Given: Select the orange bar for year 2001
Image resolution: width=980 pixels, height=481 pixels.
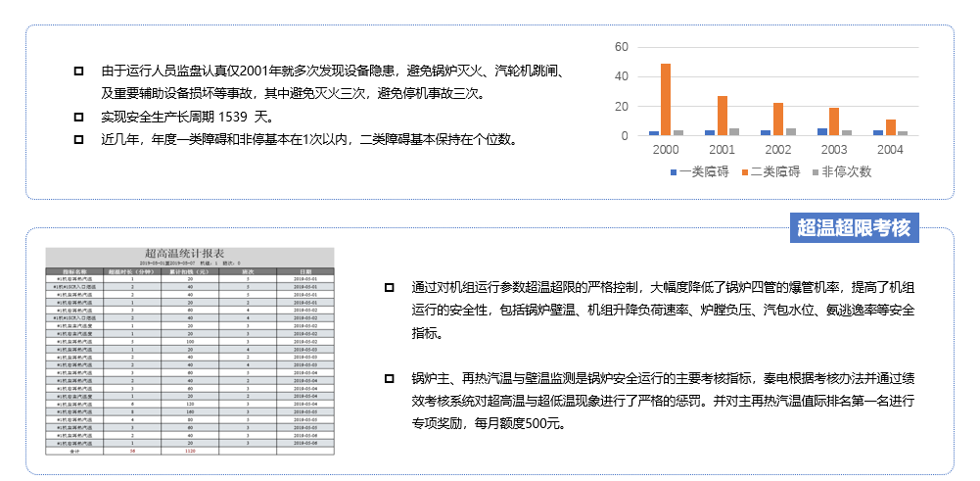Looking at the screenshot, I should point(723,115).
